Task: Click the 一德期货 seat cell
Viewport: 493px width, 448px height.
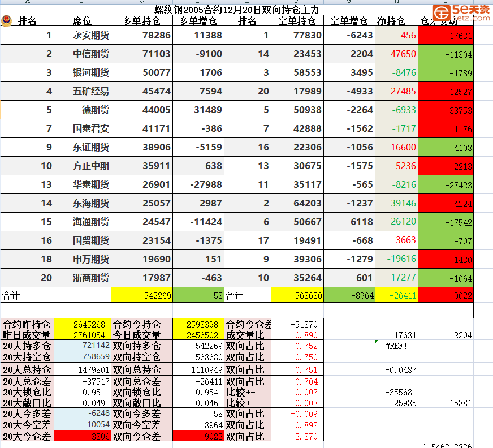Action: point(83,110)
